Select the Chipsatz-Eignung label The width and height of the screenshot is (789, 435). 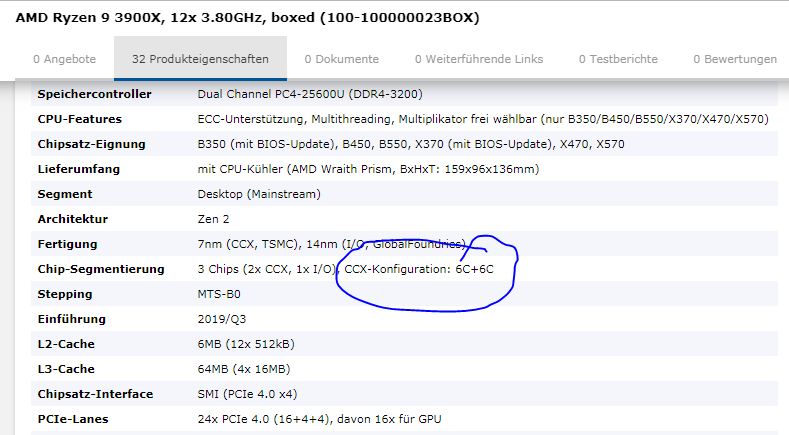pyautogui.click(x=92, y=144)
